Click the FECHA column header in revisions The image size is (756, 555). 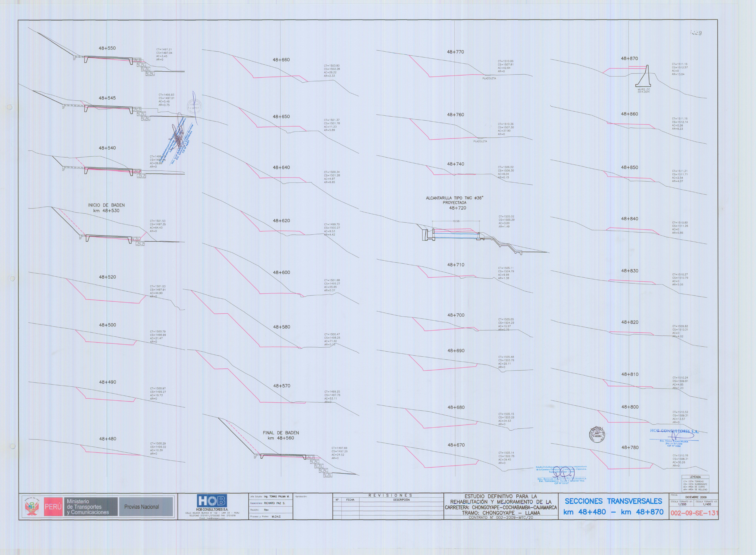coord(350,500)
